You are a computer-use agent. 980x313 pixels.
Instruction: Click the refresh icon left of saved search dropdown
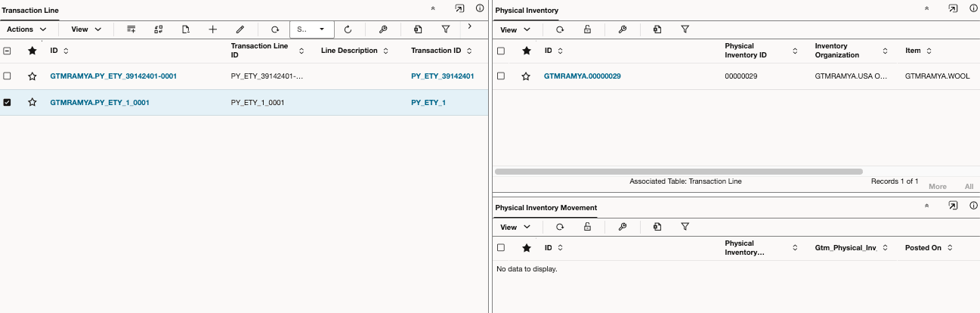pyautogui.click(x=275, y=29)
